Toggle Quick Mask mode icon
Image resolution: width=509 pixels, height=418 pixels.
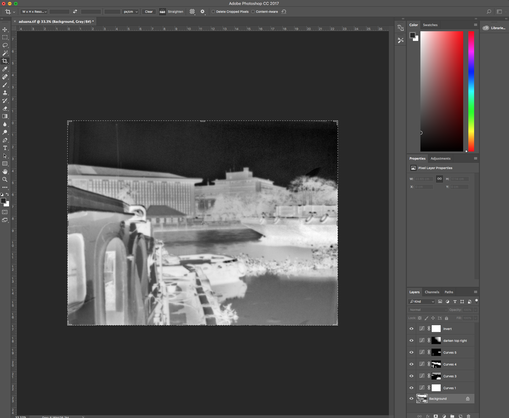tap(5, 212)
